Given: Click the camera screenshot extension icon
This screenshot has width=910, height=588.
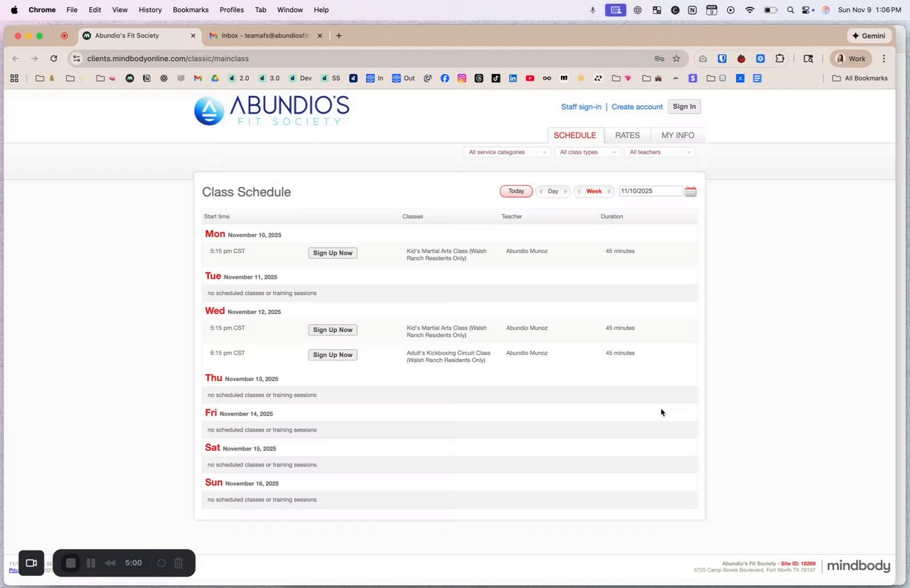Looking at the screenshot, I should coord(702,58).
